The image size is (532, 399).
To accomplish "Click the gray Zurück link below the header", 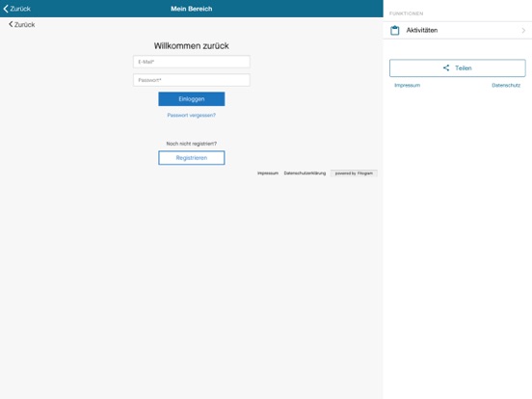I will [x=22, y=24].
